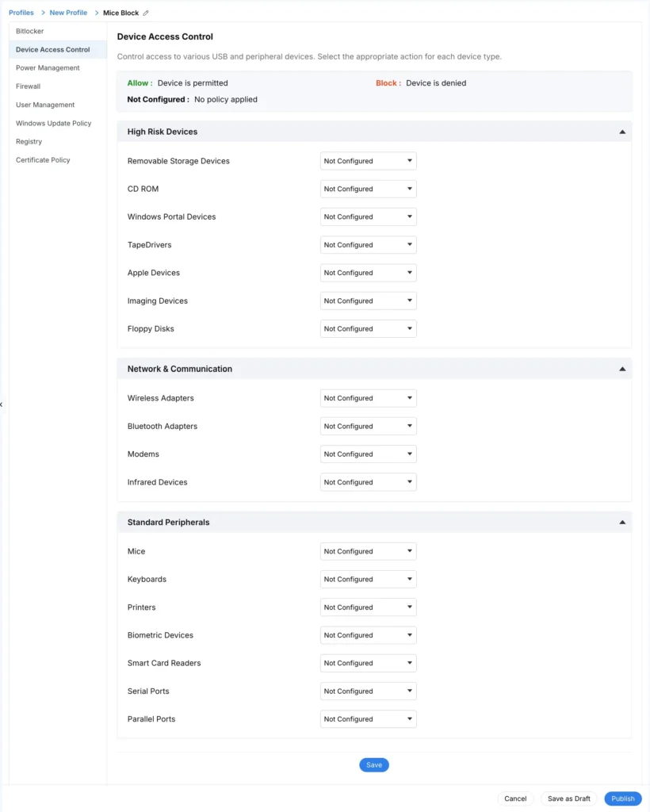
Task: Open the CD ROM dropdown
Action: 368,189
